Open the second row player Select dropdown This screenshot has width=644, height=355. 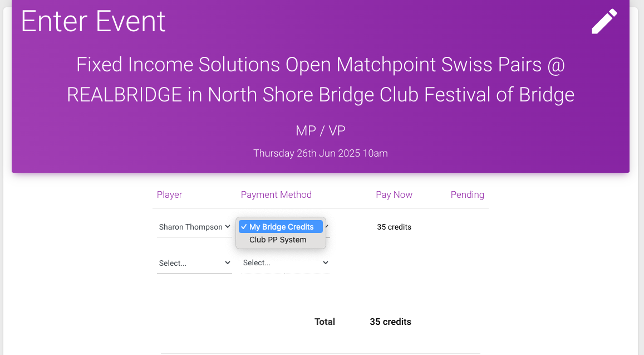[194, 263]
